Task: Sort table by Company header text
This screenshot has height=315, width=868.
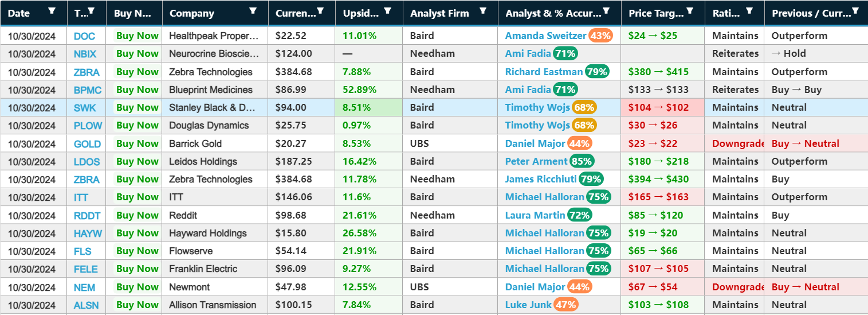Action: pos(192,13)
